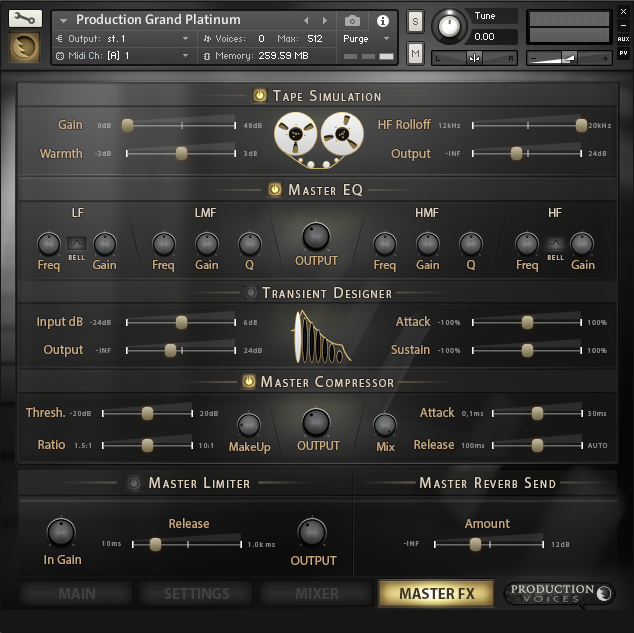Viewport: 634px width, 633px height.
Task: Click the Production Voices logo
Action: click(x=560, y=593)
